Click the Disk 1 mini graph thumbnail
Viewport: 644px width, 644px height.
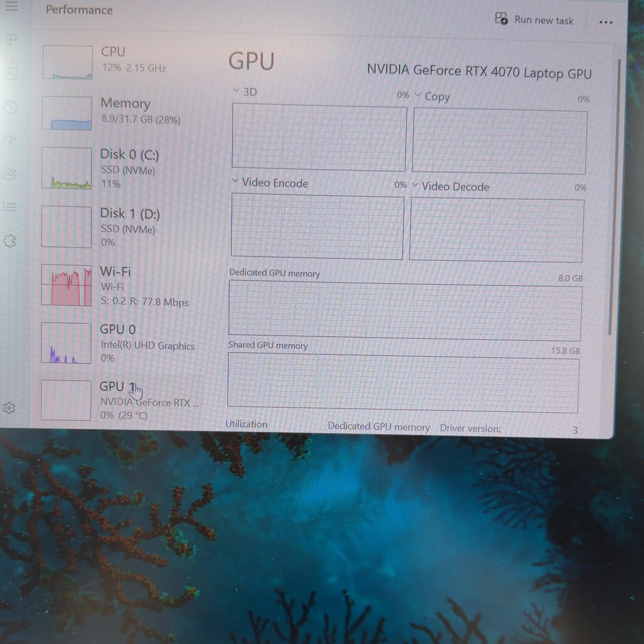pyautogui.click(x=66, y=227)
